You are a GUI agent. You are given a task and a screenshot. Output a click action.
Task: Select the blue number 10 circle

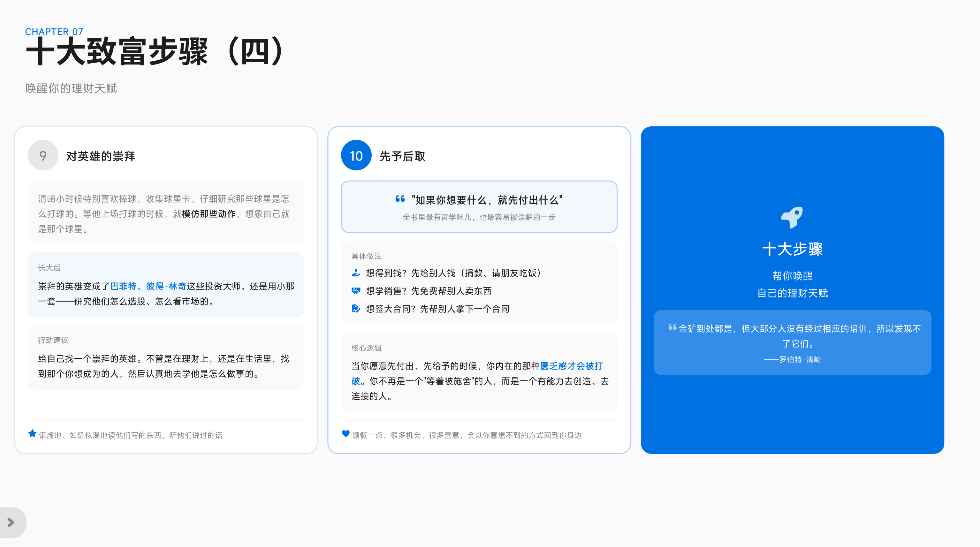[356, 155]
